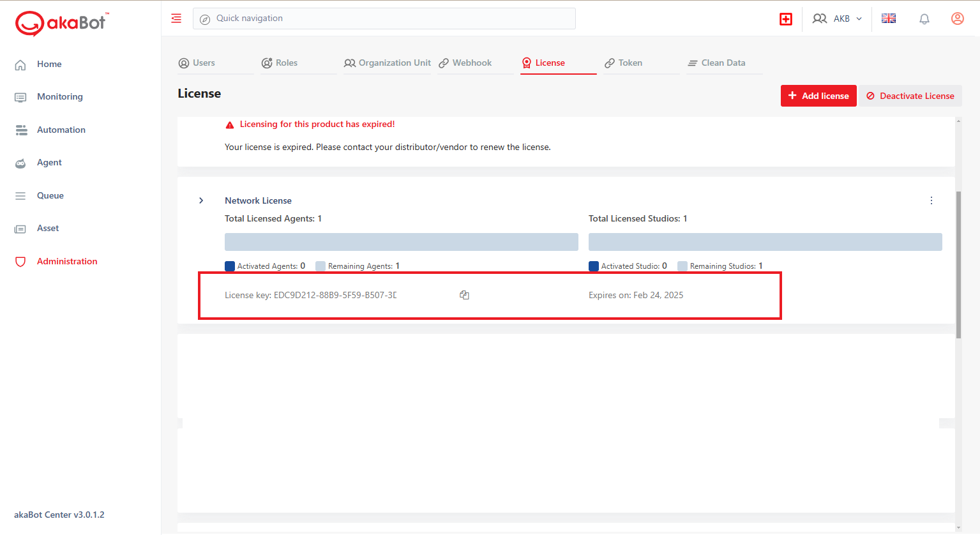The width and height of the screenshot is (980, 535).
Task: Collapse the sidebar with the hamburger icon
Action: click(176, 19)
